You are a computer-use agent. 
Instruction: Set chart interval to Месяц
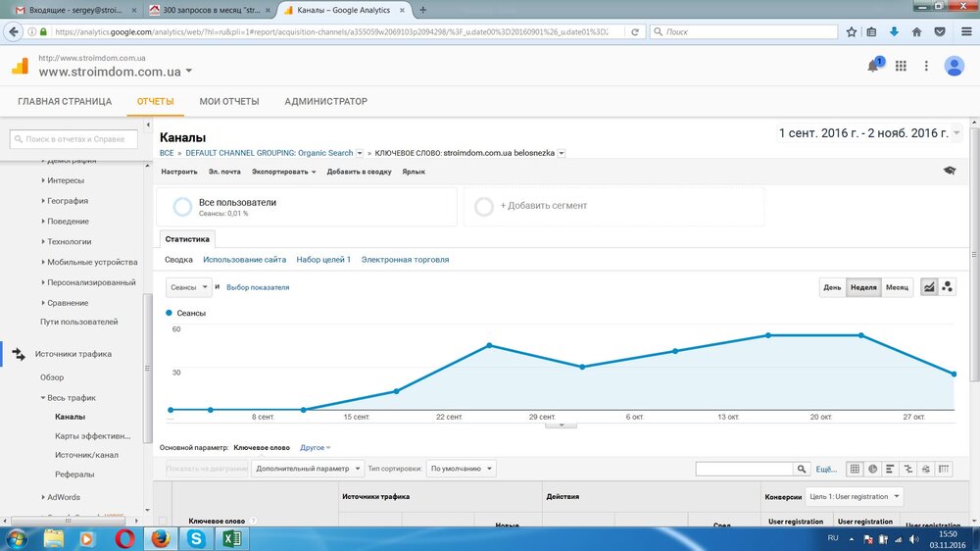pos(897,287)
